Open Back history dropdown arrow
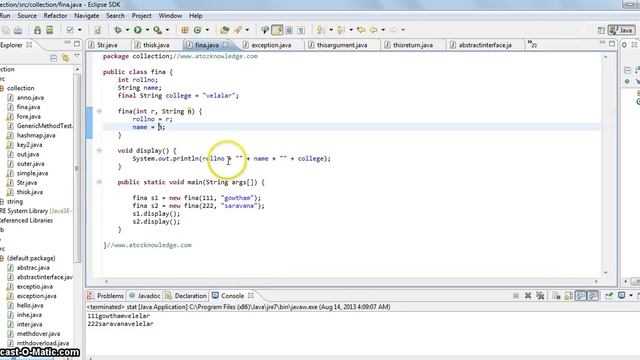 pos(383,30)
